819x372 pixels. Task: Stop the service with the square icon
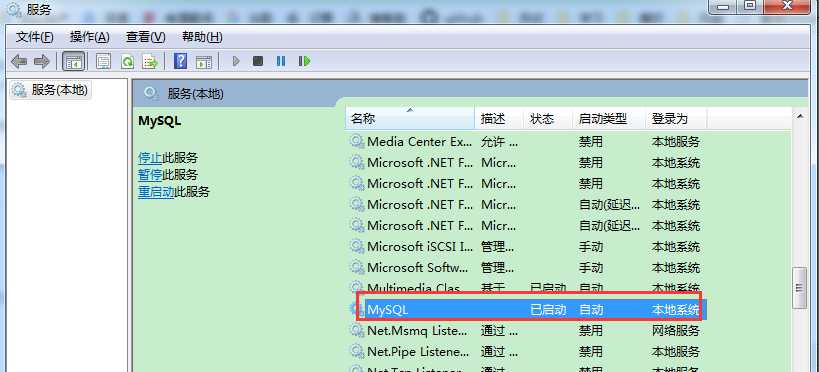click(258, 61)
